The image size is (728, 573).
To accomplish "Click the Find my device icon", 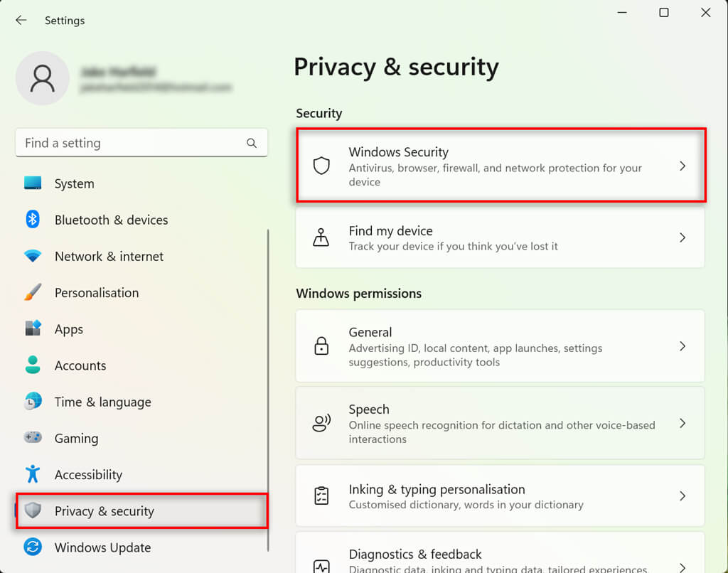I will (321, 238).
